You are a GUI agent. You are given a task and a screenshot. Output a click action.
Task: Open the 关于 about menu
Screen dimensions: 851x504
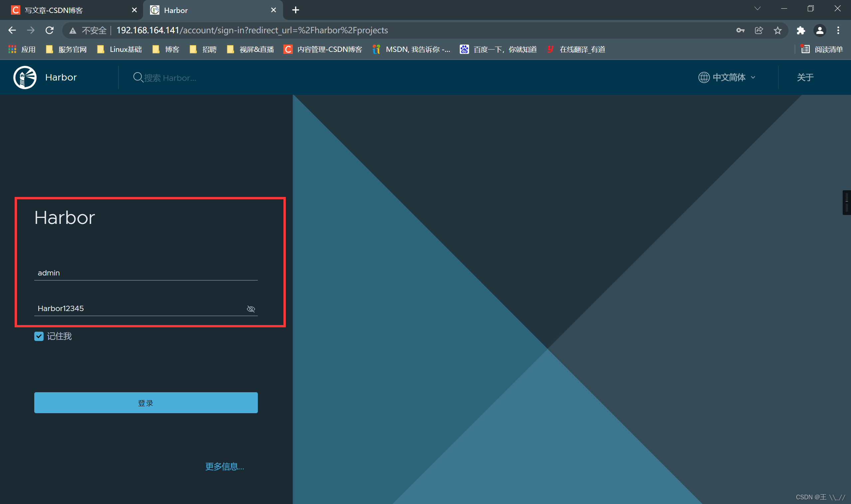click(x=805, y=78)
